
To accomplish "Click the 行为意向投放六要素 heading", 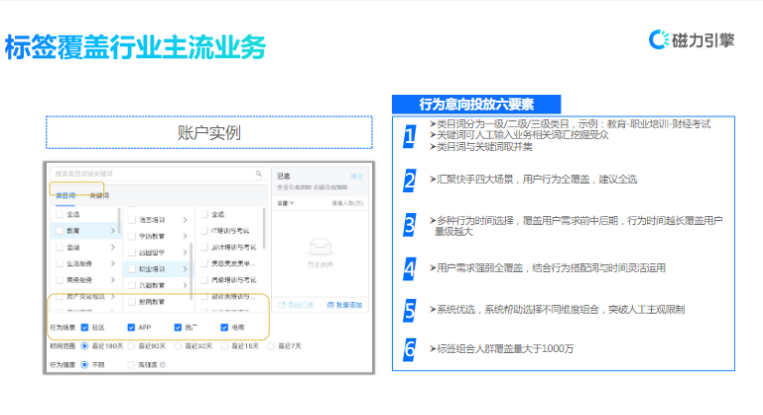I will point(476,104).
